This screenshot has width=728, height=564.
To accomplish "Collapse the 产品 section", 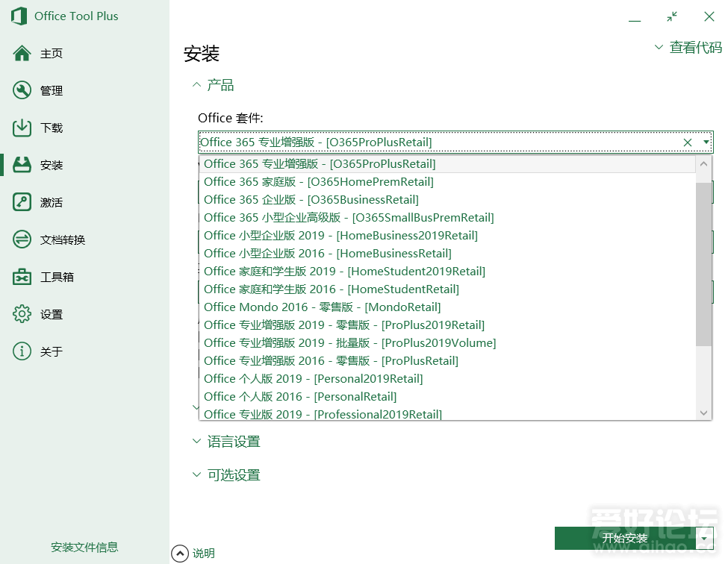I will pyautogui.click(x=197, y=86).
